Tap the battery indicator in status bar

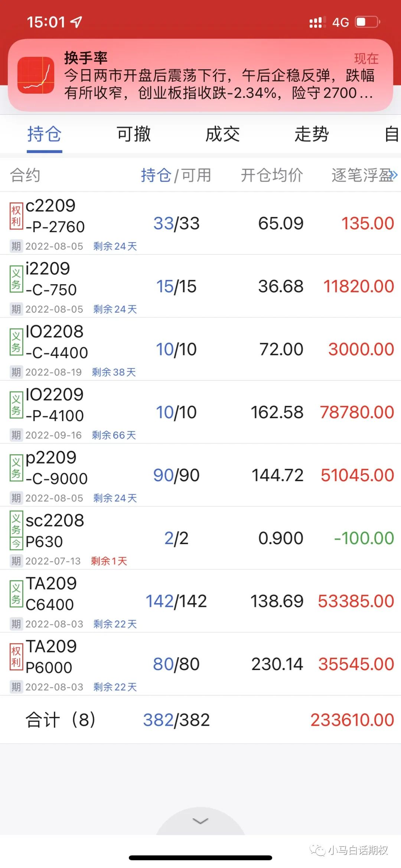pos(367,22)
